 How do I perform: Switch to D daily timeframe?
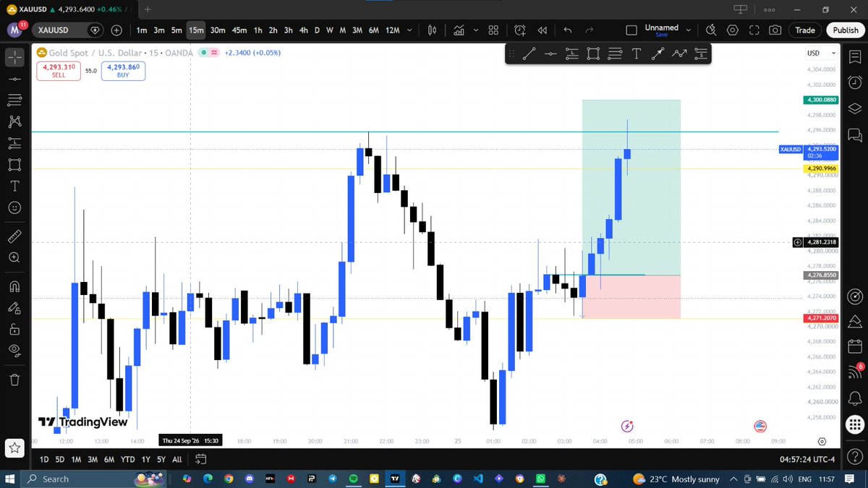point(317,30)
